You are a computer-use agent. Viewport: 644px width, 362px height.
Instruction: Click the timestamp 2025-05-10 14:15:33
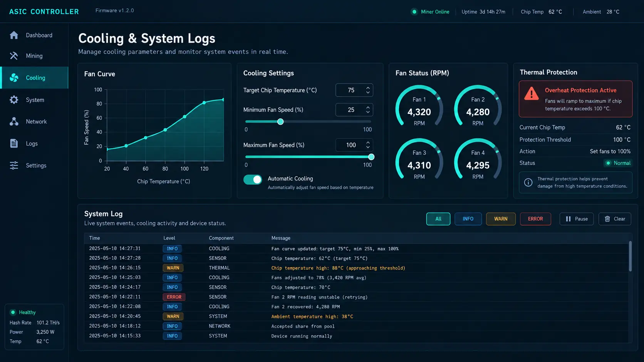(x=115, y=336)
